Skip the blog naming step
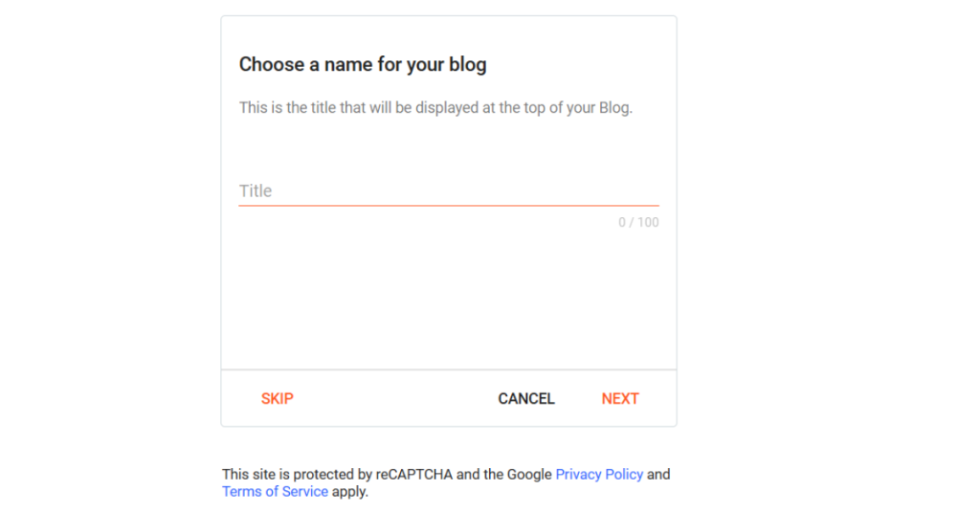This screenshot has height=513, width=980. pos(277,399)
